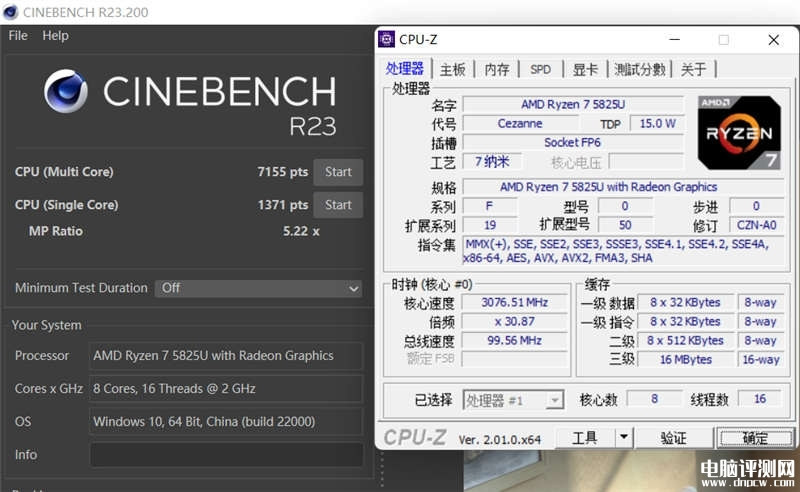The width and height of the screenshot is (800, 492).
Task: Click the 3076.51 MHz core speed value
Action: point(514,303)
